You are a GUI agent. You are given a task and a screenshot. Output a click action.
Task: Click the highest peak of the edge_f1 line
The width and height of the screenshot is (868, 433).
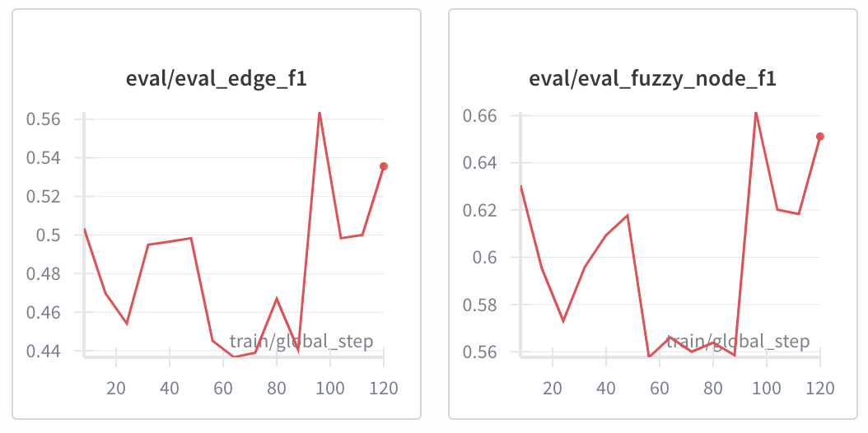[320, 113]
